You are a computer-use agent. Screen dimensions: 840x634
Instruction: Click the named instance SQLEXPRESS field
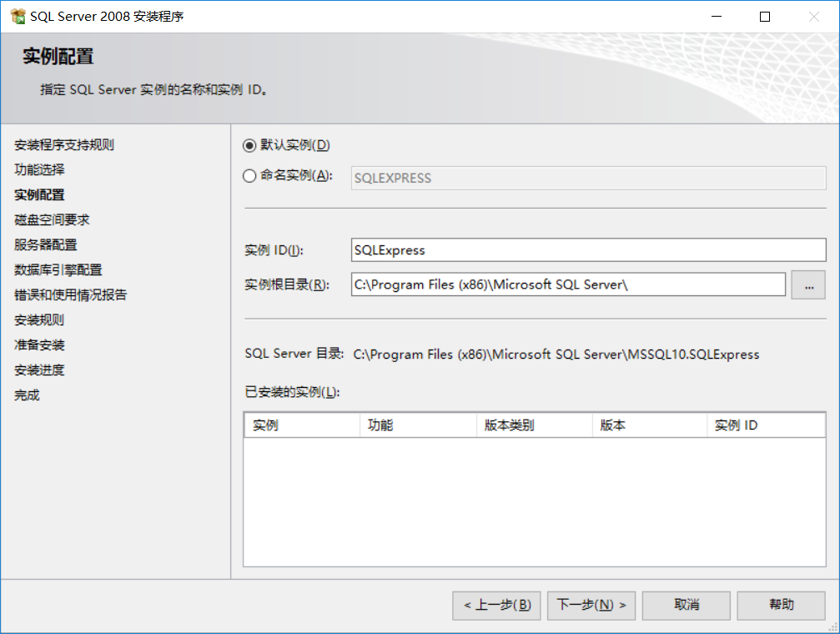pyautogui.click(x=588, y=178)
